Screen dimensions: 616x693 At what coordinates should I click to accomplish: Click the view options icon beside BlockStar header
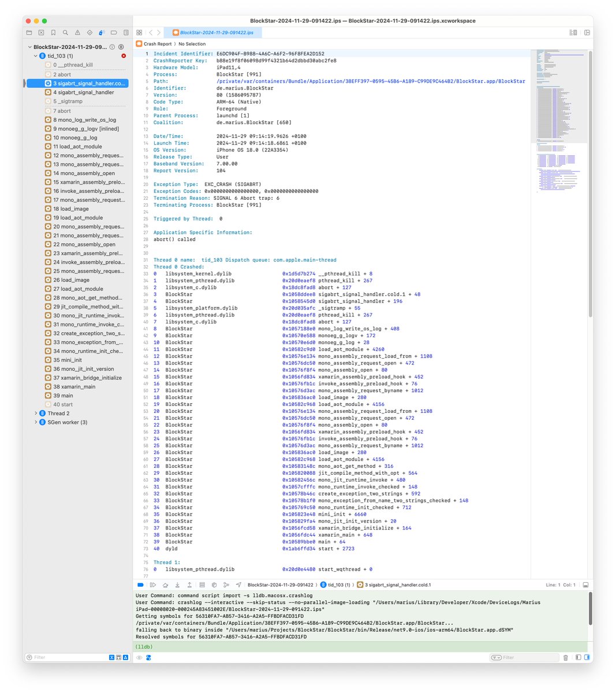[x=121, y=47]
